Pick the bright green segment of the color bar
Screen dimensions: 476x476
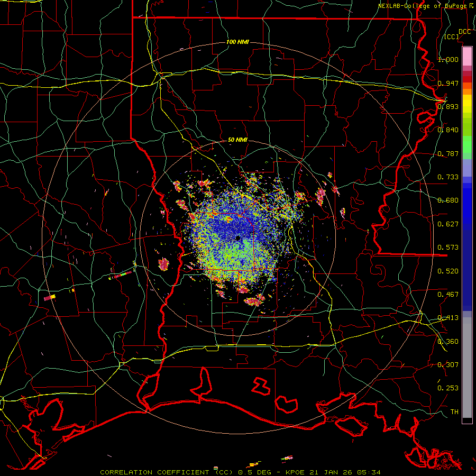click(467, 144)
